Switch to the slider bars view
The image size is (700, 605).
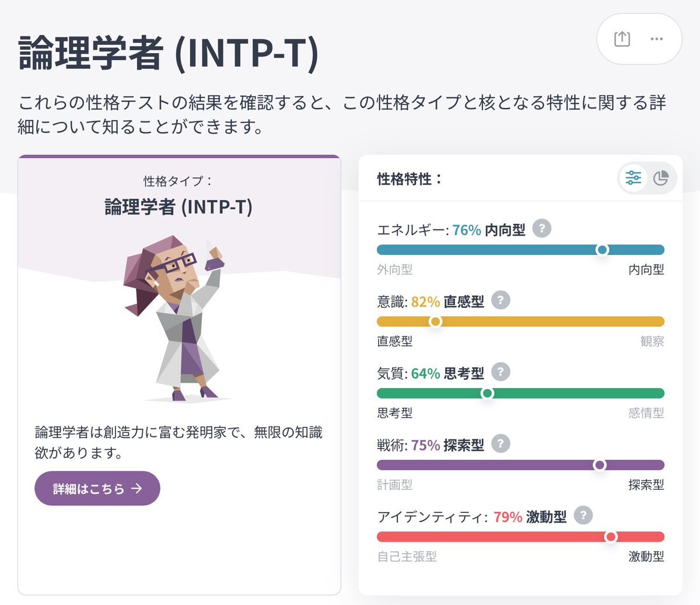click(x=633, y=178)
